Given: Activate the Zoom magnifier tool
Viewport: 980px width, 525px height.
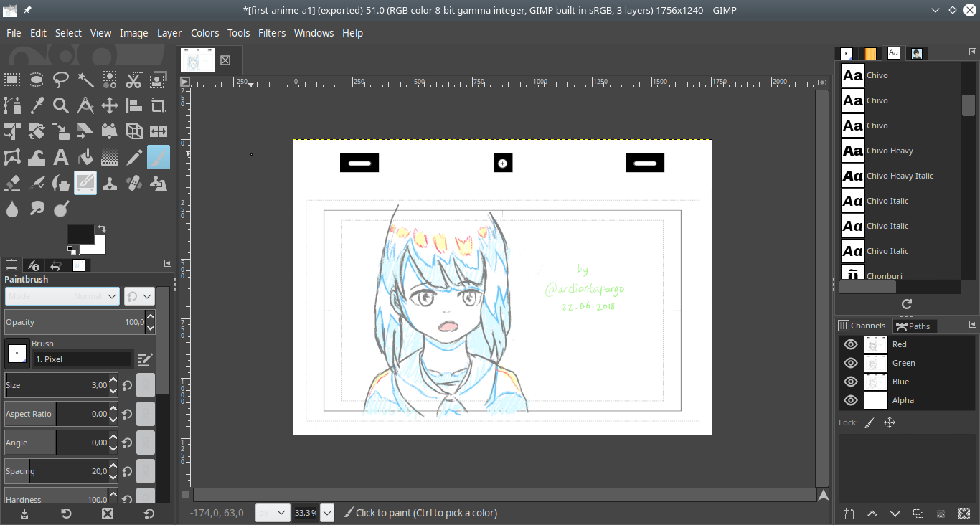Looking at the screenshot, I should 61,106.
